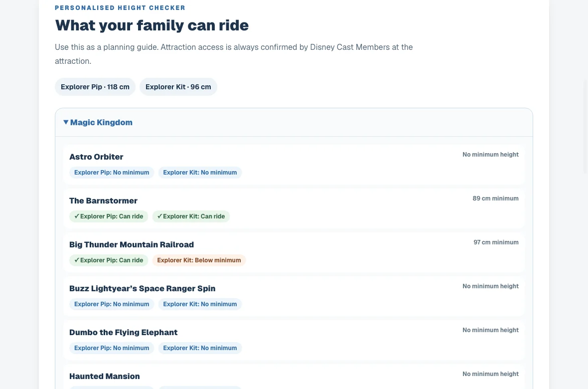
Task: Click No minimum height label for Haunted Mansion
Action: tap(490, 374)
